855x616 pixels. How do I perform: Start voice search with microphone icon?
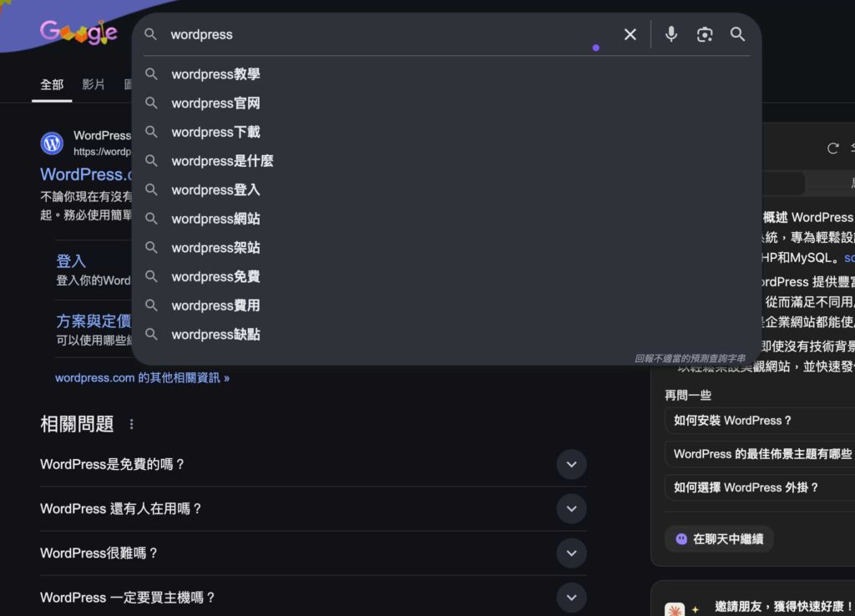point(671,34)
